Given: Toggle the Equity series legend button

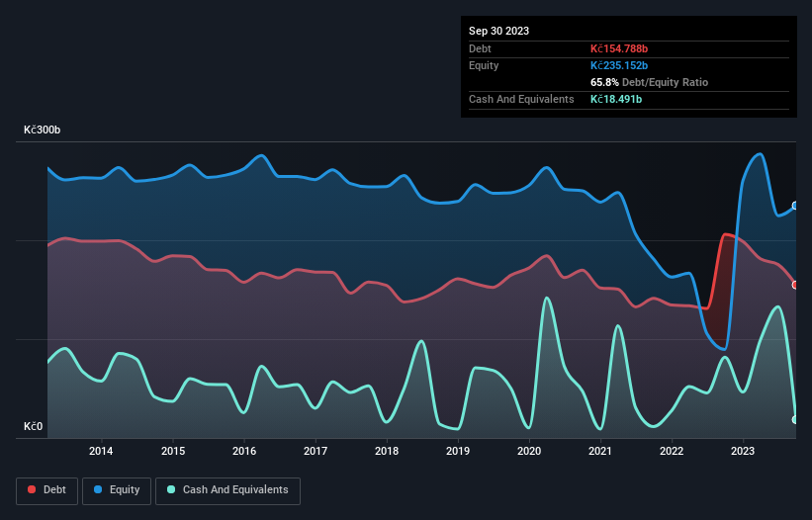Looking at the screenshot, I should click(117, 490).
